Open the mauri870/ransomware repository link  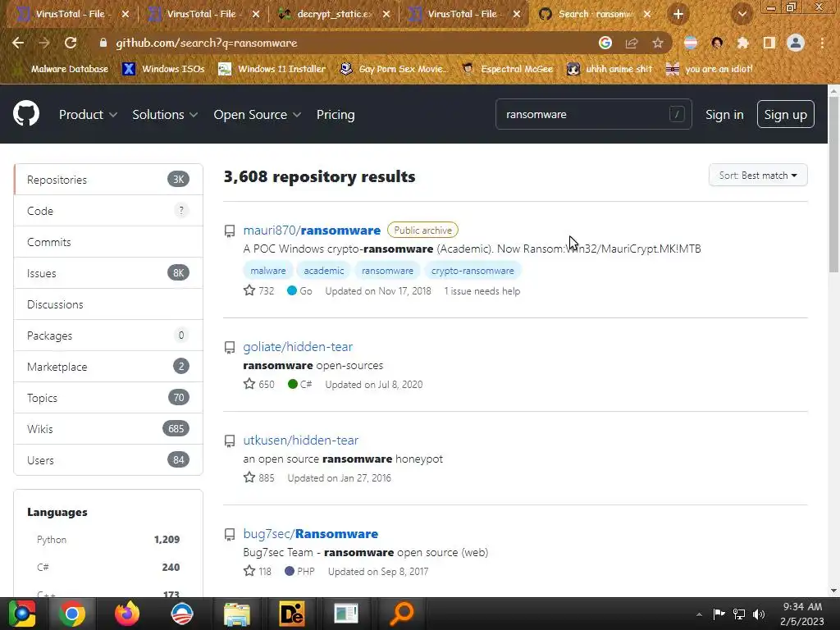click(x=312, y=230)
